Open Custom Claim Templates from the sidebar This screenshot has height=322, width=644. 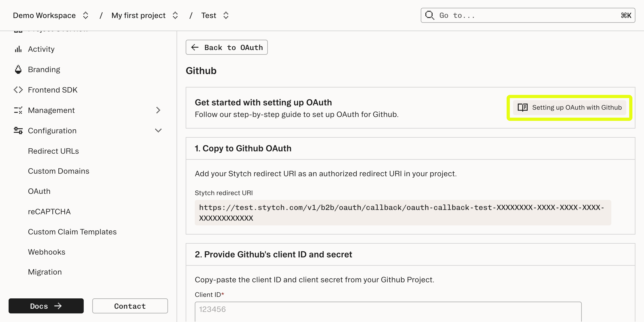point(72,232)
